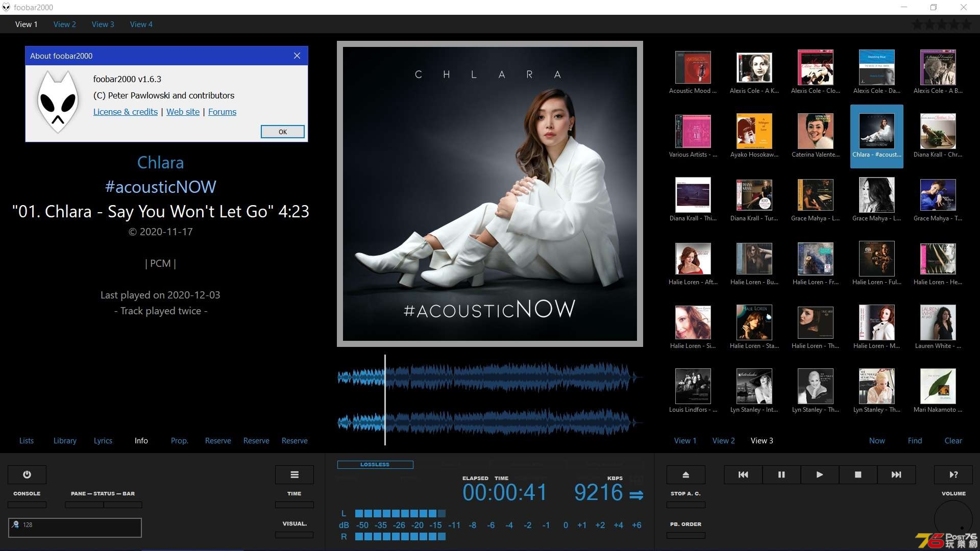Viewport: 980px width, 551px height.
Task: Click the track title "Say You Won't Let Go"
Action: coord(188,211)
